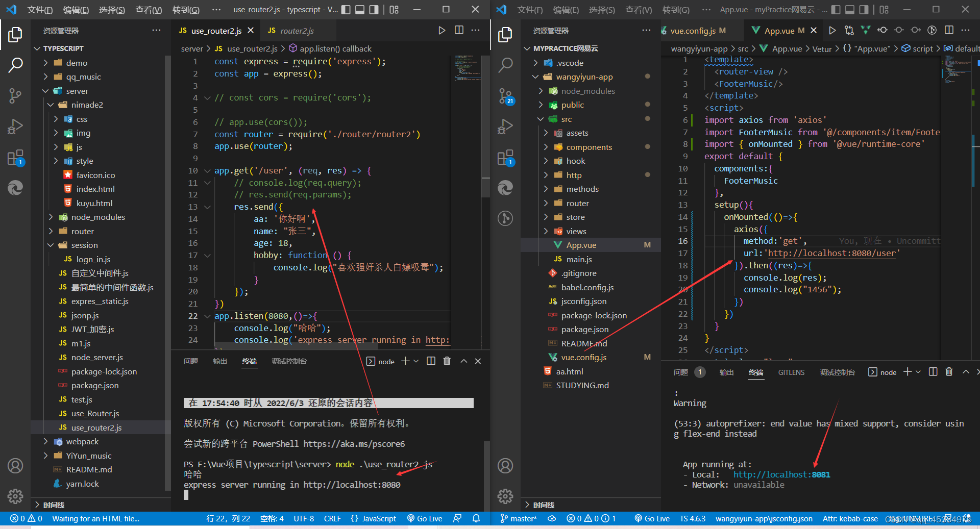
Task: Toggle bottom panel in the right title bar
Action: tap(850, 9)
